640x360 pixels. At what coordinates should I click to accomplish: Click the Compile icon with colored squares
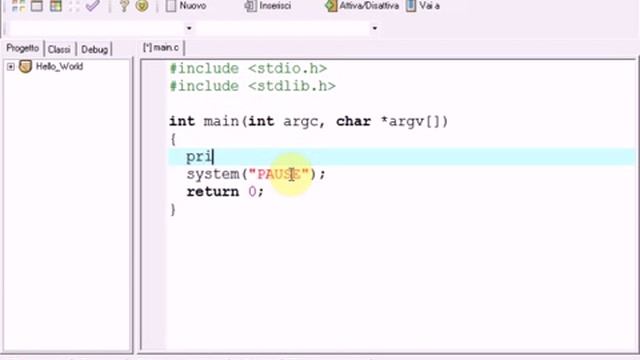18,6
